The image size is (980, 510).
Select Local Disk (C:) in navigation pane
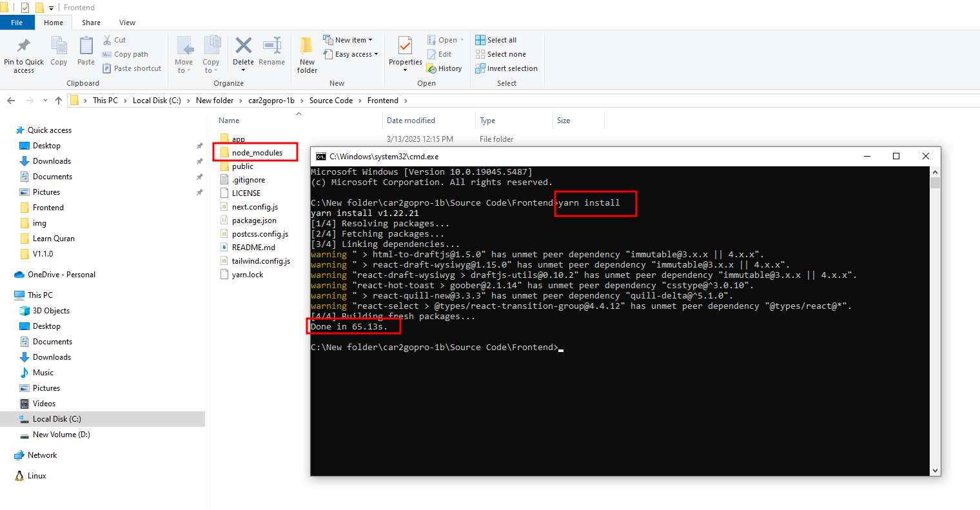click(57, 419)
